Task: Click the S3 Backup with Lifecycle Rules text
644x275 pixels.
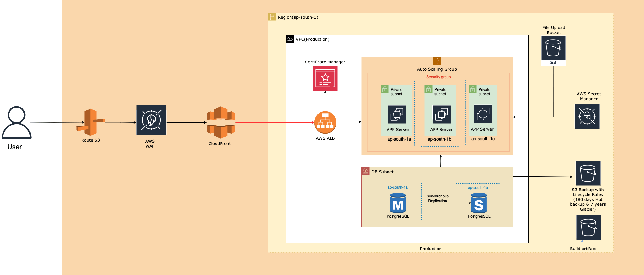Action: (x=588, y=199)
